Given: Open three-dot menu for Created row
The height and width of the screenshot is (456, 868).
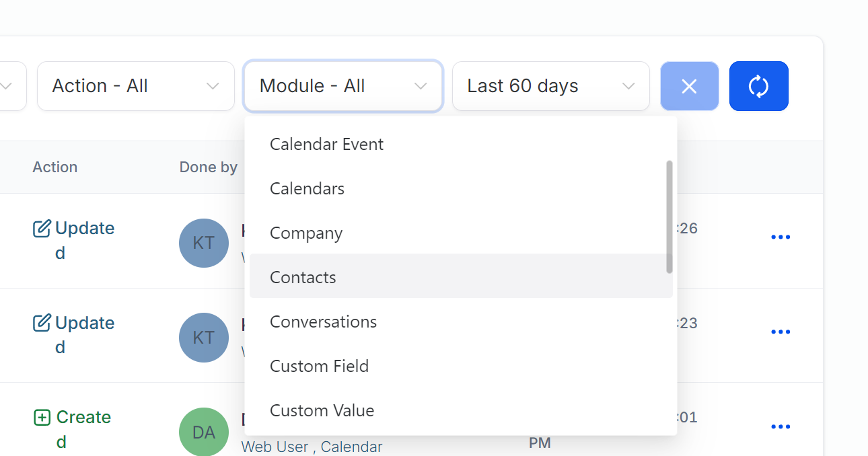Looking at the screenshot, I should (x=781, y=426).
